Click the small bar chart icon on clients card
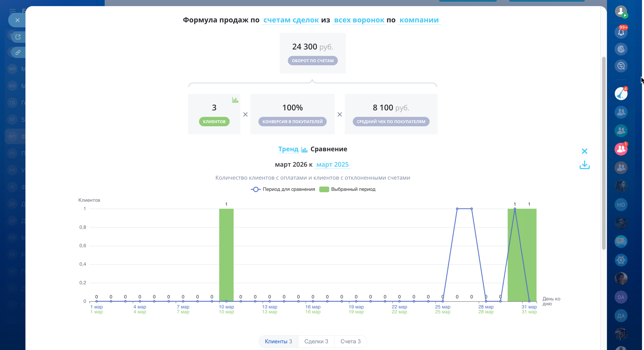 (x=235, y=100)
